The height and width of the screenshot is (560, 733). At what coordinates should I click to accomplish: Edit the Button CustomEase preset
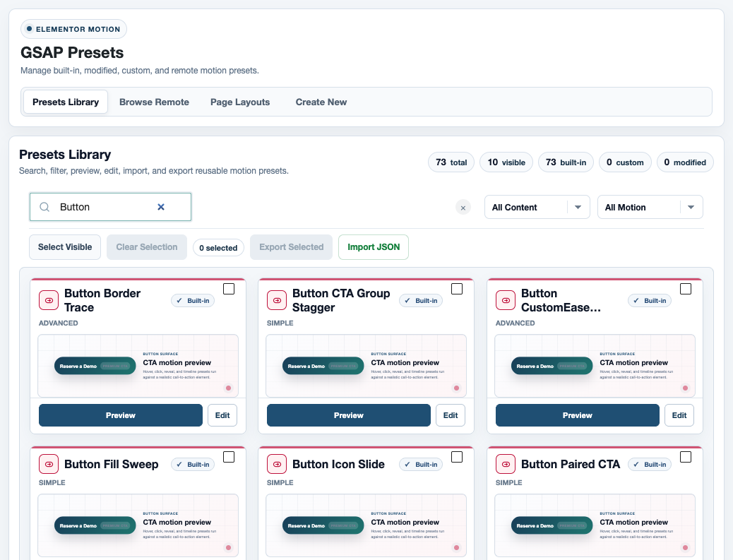click(x=679, y=415)
